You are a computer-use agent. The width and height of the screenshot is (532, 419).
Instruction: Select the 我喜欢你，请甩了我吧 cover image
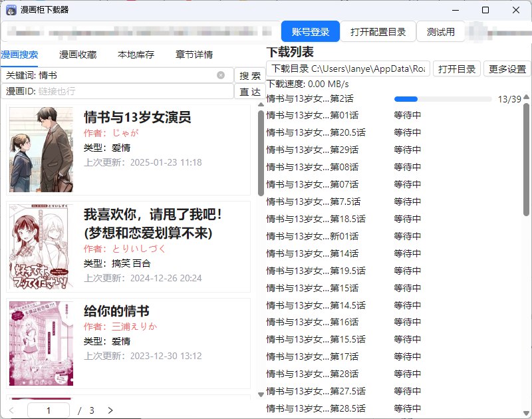(40, 245)
